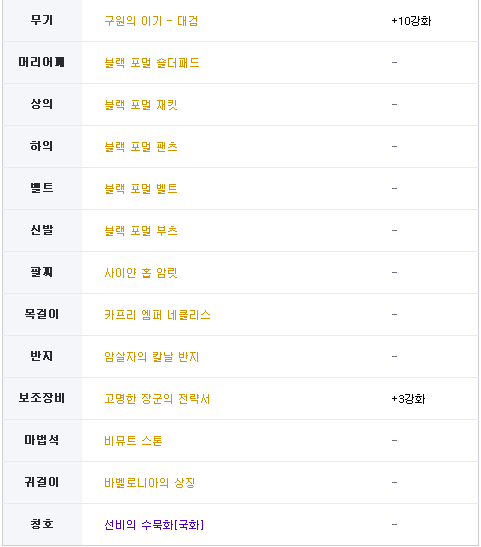Open the 블랙 포멀 벨트 item link
The image size is (481, 547).
pos(141,189)
